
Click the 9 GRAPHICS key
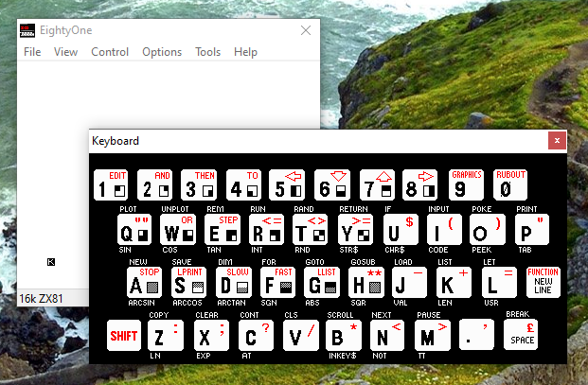point(466,185)
